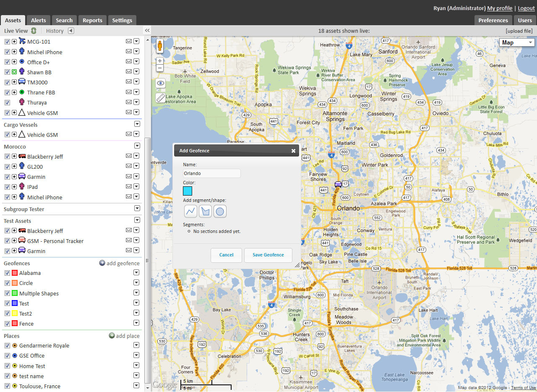Select the Street View pegman on the map

point(160,46)
